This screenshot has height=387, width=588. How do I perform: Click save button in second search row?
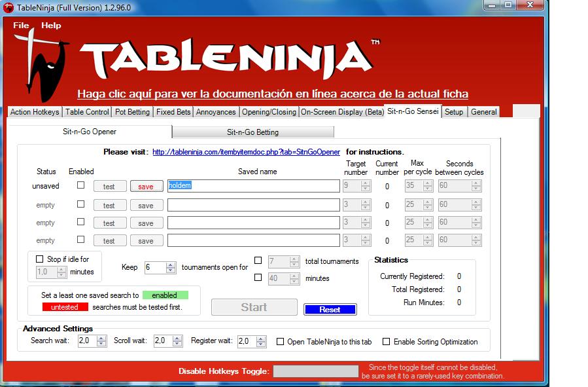(x=147, y=206)
